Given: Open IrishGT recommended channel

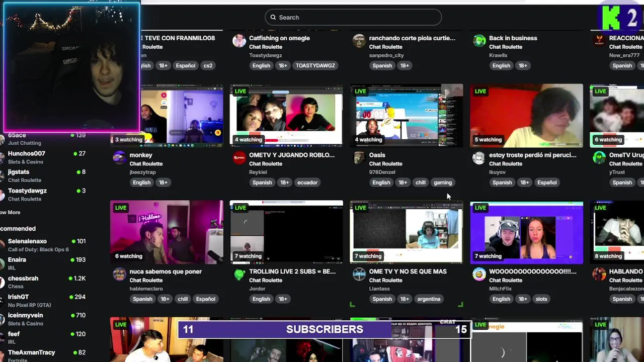Looking at the screenshot, I should coord(44,301).
